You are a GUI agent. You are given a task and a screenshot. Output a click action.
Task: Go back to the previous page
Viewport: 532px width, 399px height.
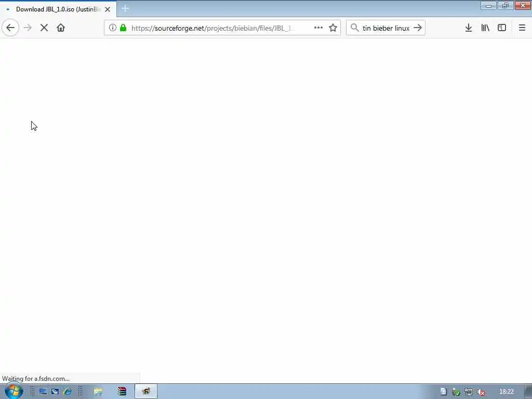coord(10,28)
